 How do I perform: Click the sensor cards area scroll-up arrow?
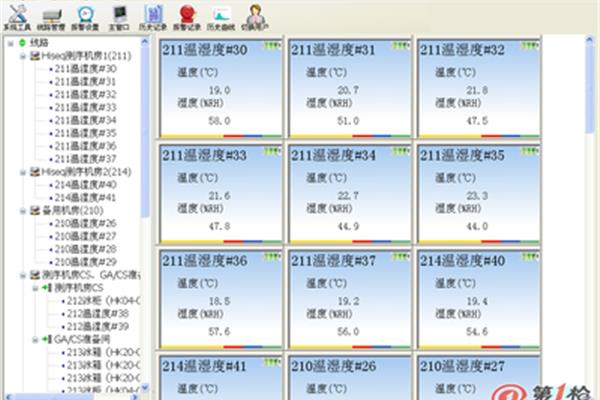click(589, 41)
